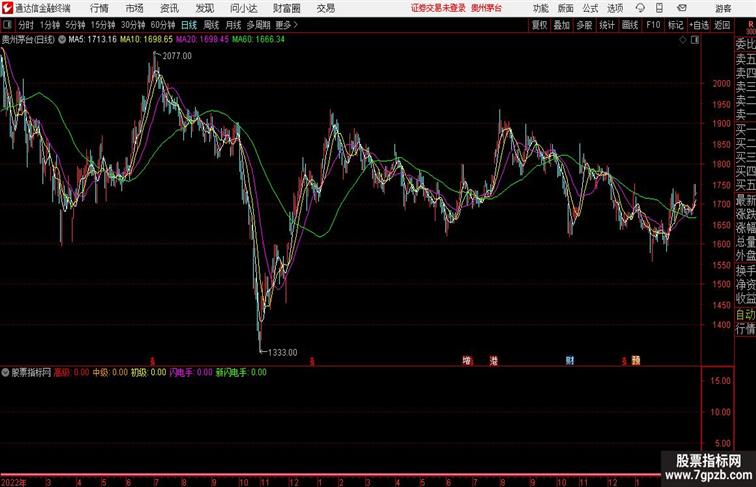Open the 市场 menu

click(x=135, y=8)
